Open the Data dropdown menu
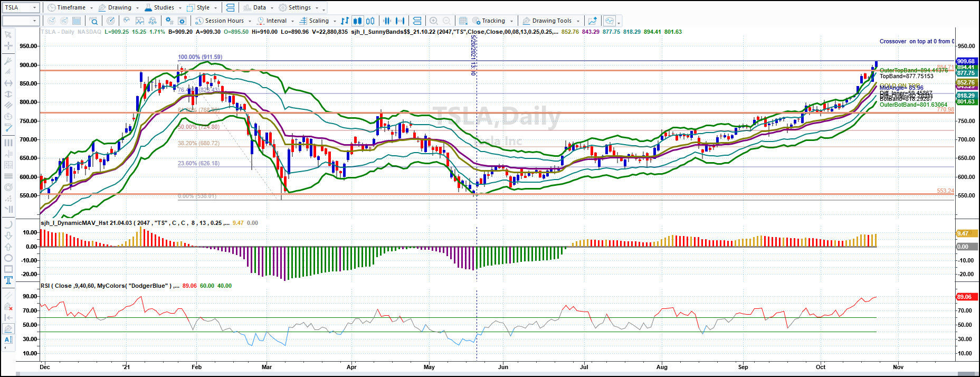 tap(258, 7)
